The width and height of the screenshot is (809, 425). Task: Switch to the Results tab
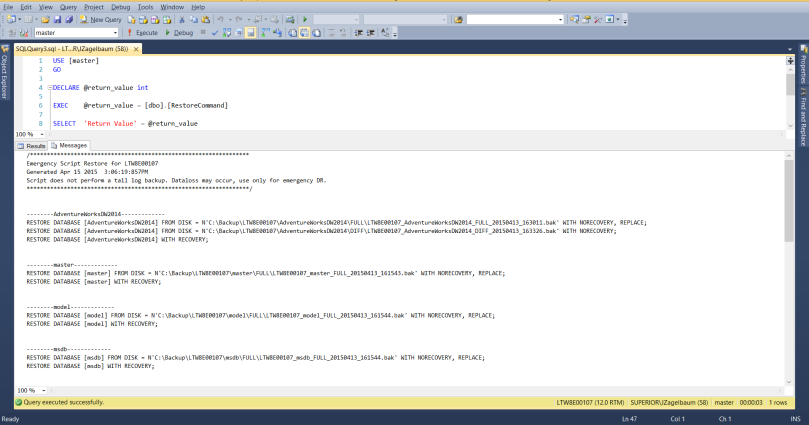[x=31, y=146]
